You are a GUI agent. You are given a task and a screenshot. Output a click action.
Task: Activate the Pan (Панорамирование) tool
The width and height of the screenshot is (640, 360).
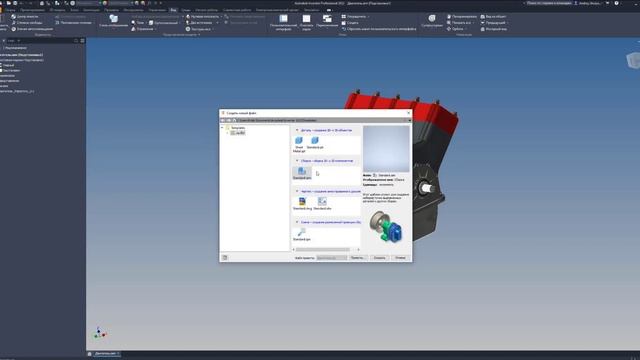pyautogui.click(x=462, y=17)
